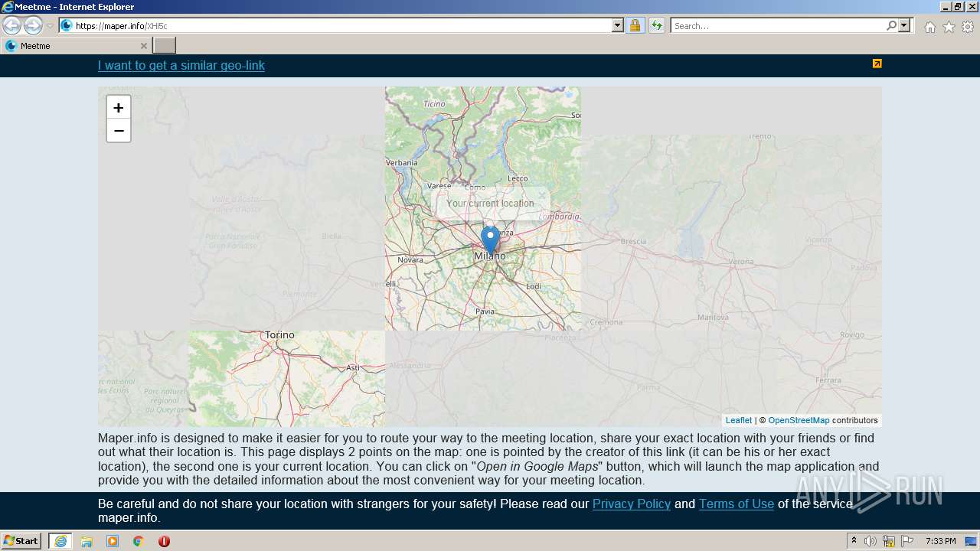Screen dimensions: 980x551
Task: Click the "Milano" label on map
Action: coord(490,256)
